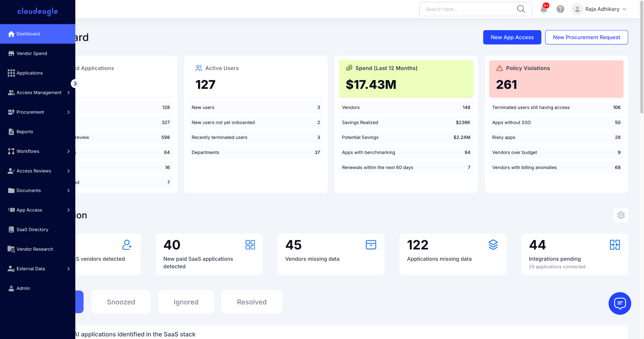The height and width of the screenshot is (339, 644).
Task: Open Vendor Spend in the sidebar
Action: [x=32, y=53]
